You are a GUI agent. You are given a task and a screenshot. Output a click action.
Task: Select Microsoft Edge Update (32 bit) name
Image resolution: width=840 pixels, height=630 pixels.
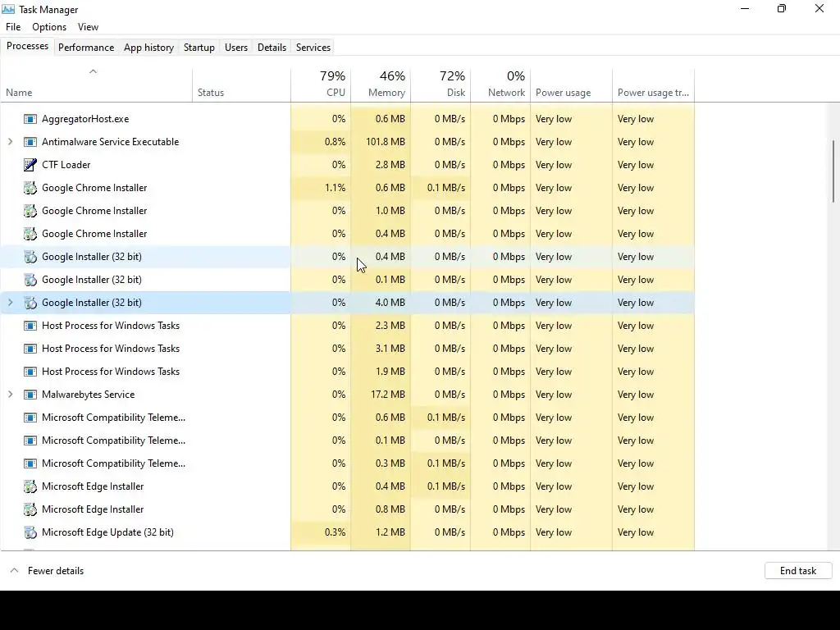tap(107, 532)
